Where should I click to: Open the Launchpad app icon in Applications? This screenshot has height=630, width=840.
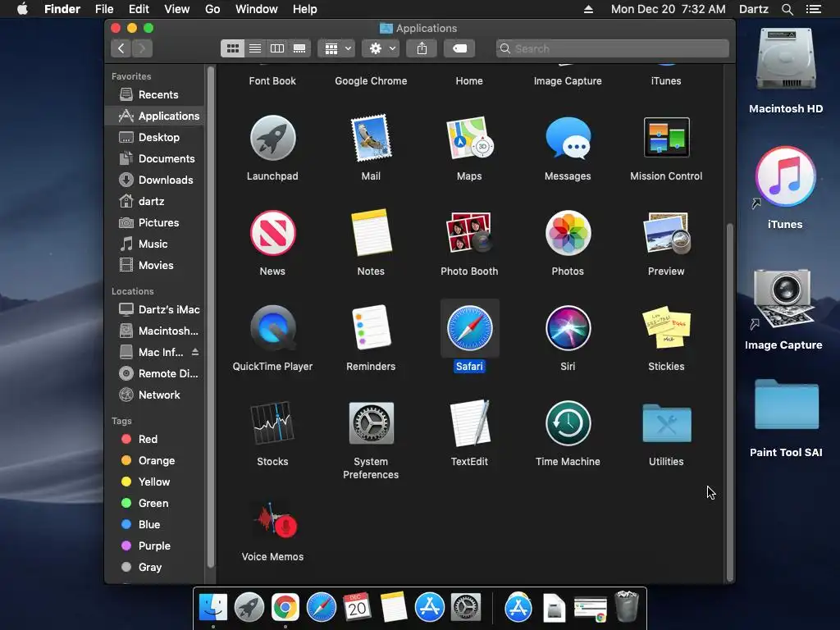tap(272, 138)
